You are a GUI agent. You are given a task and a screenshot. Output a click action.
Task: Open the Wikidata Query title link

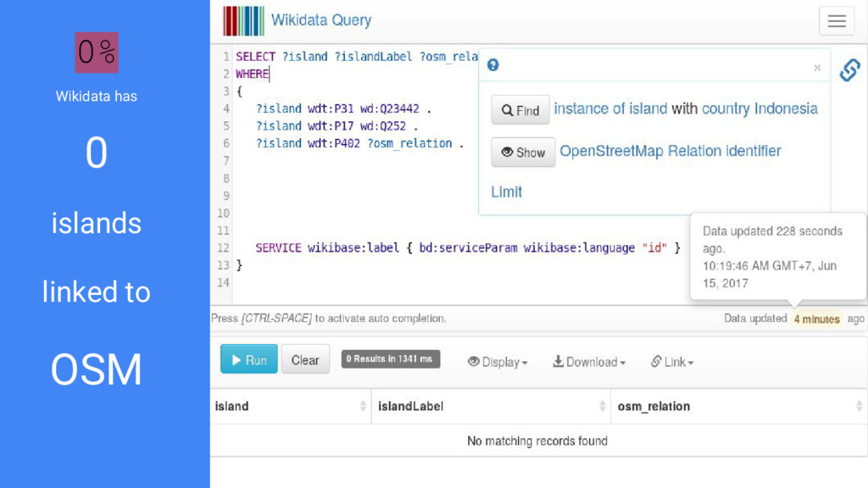pyautogui.click(x=321, y=20)
